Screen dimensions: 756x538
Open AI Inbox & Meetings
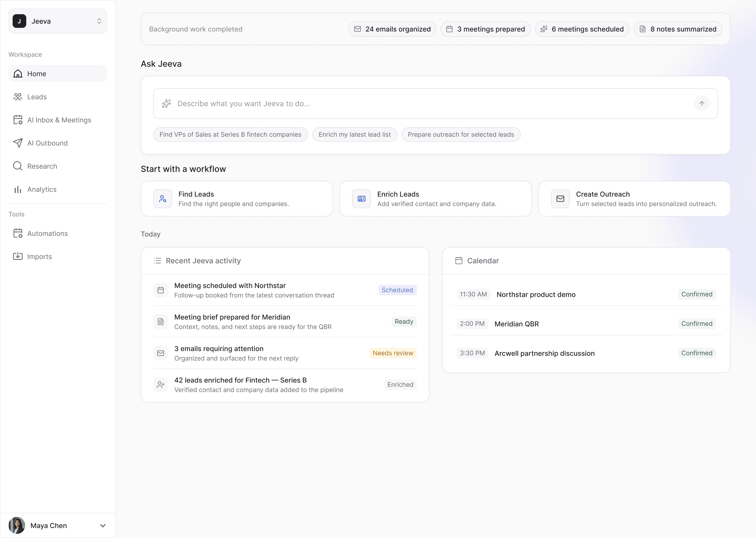[57, 120]
